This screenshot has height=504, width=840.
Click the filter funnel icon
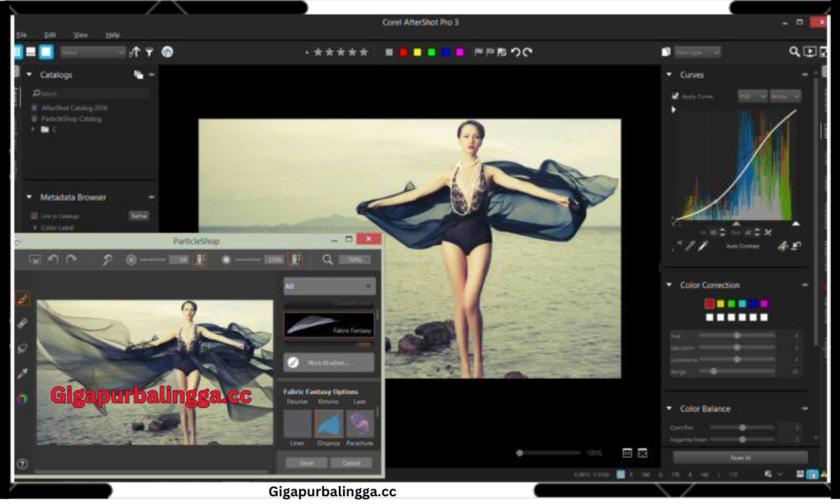tap(149, 52)
